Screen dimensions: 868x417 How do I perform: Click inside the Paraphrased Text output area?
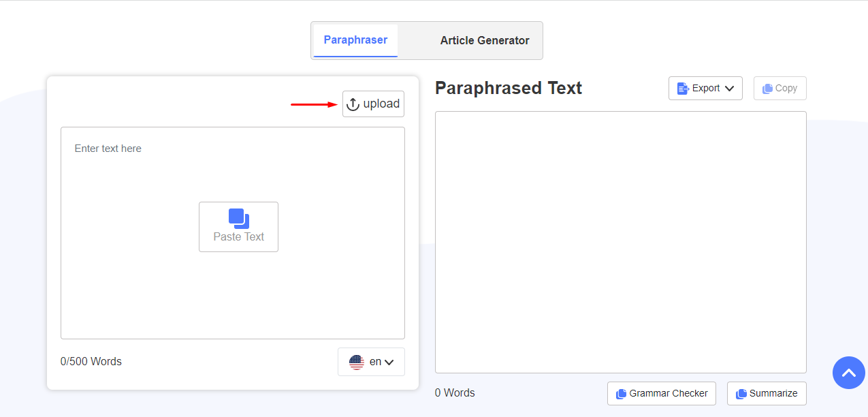point(620,242)
